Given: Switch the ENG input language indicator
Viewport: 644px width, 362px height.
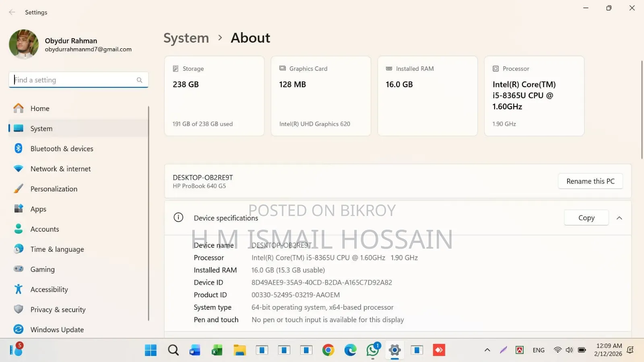Looking at the screenshot, I should click(539, 350).
